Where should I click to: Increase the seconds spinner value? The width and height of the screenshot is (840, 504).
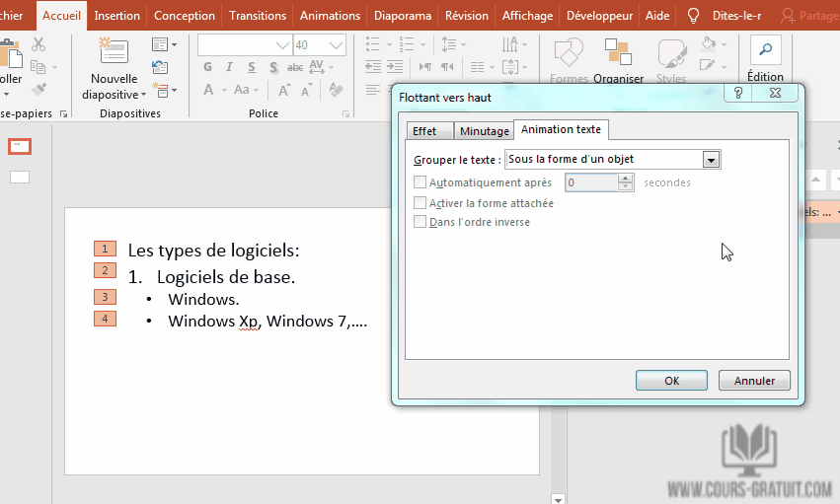(625, 178)
